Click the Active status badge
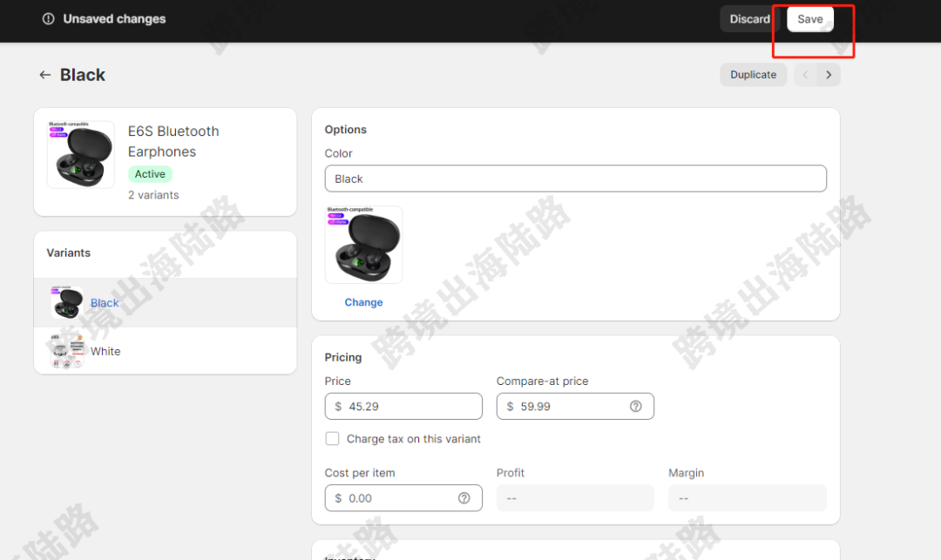The image size is (941, 560). (150, 174)
